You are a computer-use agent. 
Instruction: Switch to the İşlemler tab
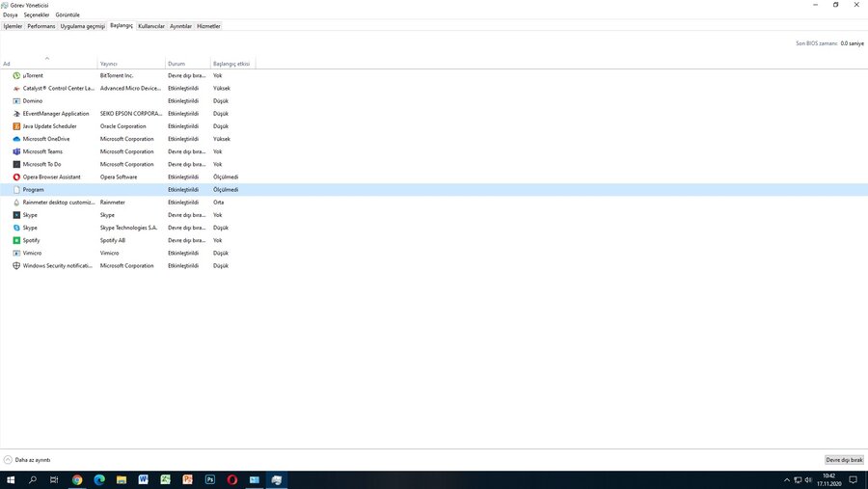(13, 26)
